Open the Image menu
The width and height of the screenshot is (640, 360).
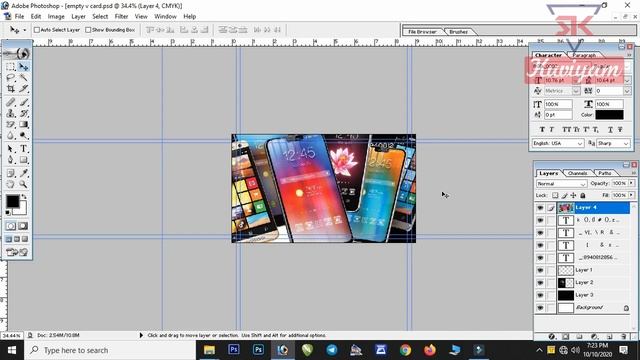(x=56, y=17)
